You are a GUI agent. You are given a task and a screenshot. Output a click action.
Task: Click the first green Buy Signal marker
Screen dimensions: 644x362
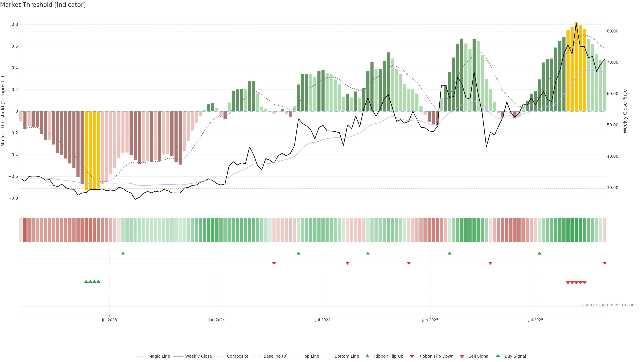pos(86,282)
